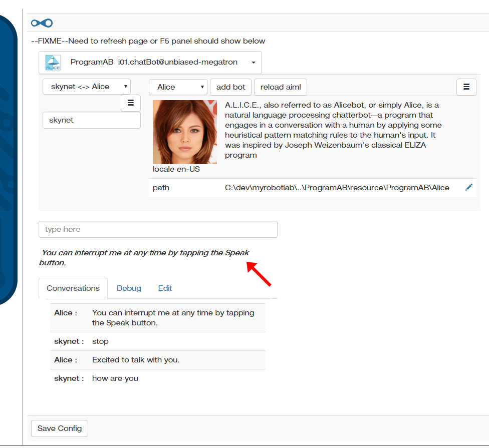Edit bot path with pencil icon
489x448 pixels.
pos(469,187)
